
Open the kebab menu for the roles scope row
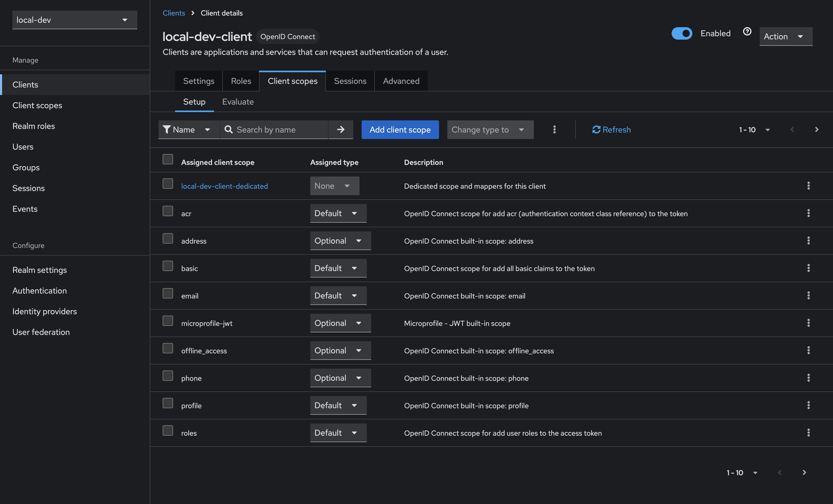coord(808,433)
